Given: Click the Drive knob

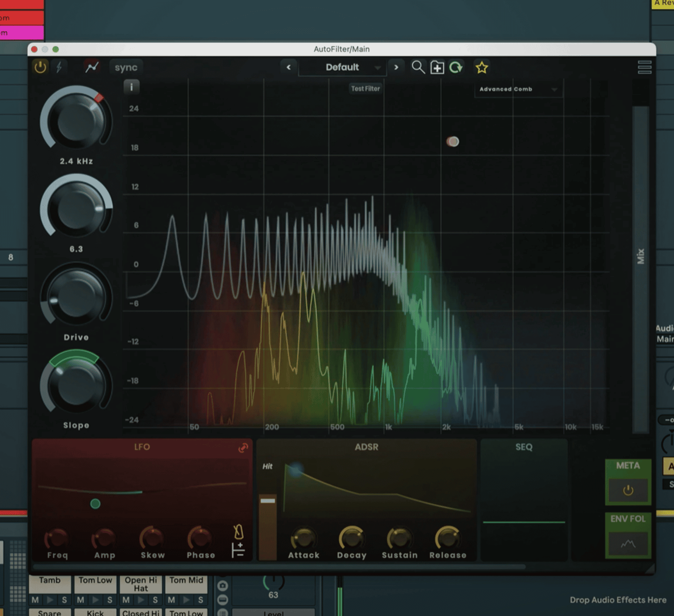Looking at the screenshot, I should 76,297.
